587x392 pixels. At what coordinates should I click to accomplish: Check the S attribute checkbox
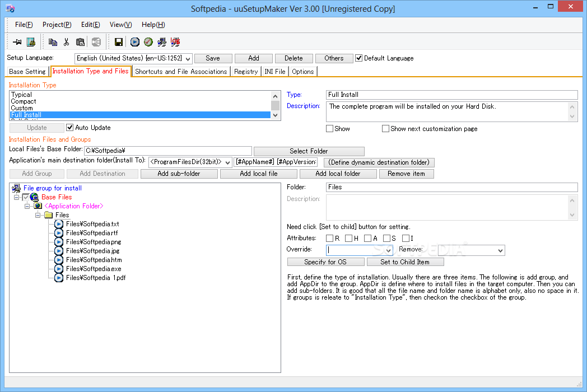[x=386, y=238]
